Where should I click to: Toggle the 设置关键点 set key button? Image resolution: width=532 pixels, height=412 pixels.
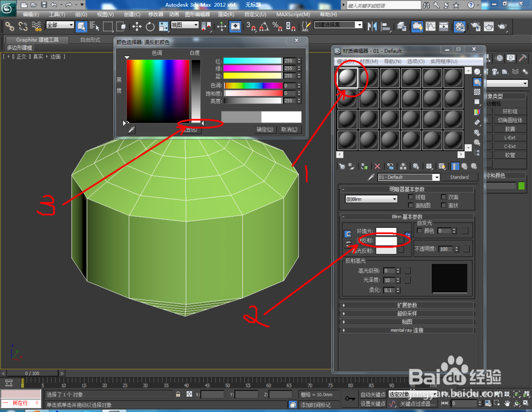coord(373,403)
